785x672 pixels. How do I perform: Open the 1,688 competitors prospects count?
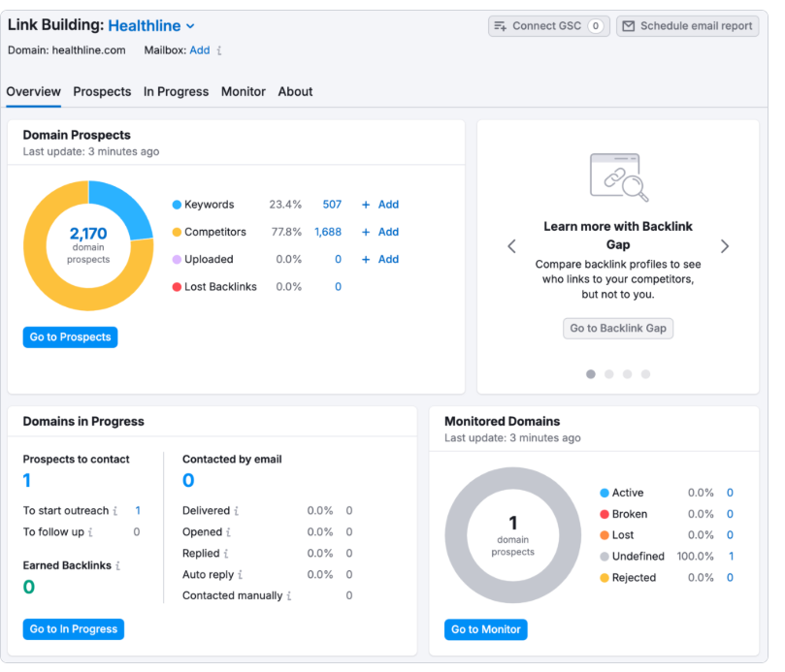[328, 232]
